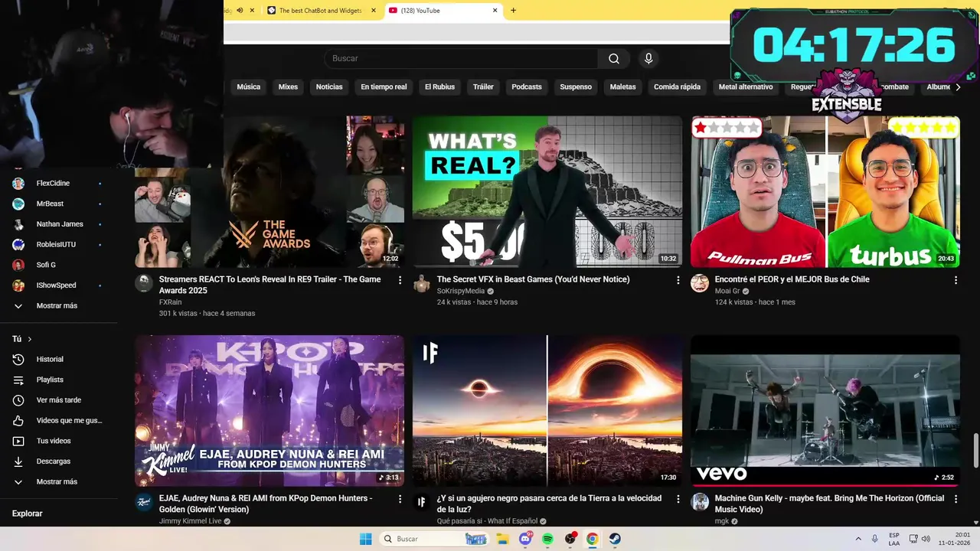Open options menu for Leon's Reveal video
980x551 pixels.
click(400, 280)
